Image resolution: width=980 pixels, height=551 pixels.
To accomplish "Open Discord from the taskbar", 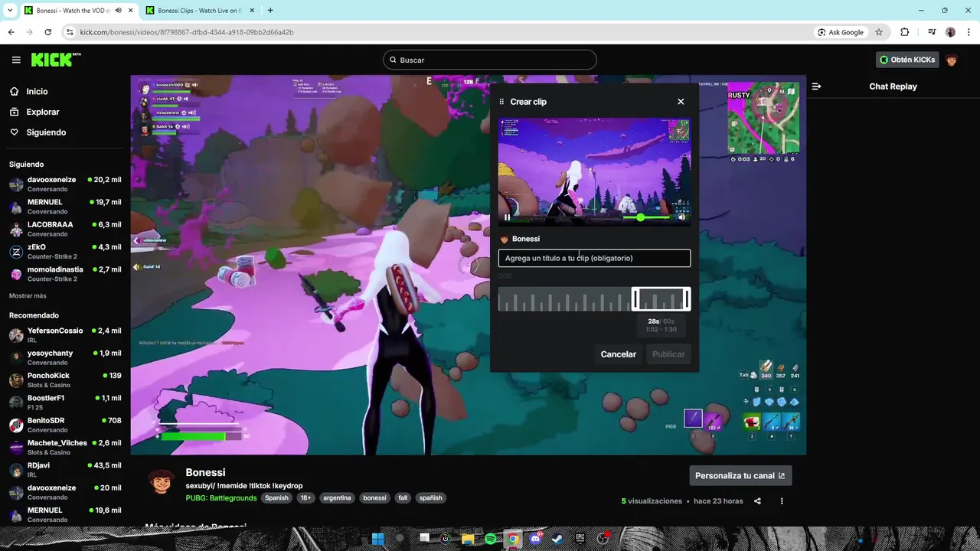I will click(x=536, y=539).
